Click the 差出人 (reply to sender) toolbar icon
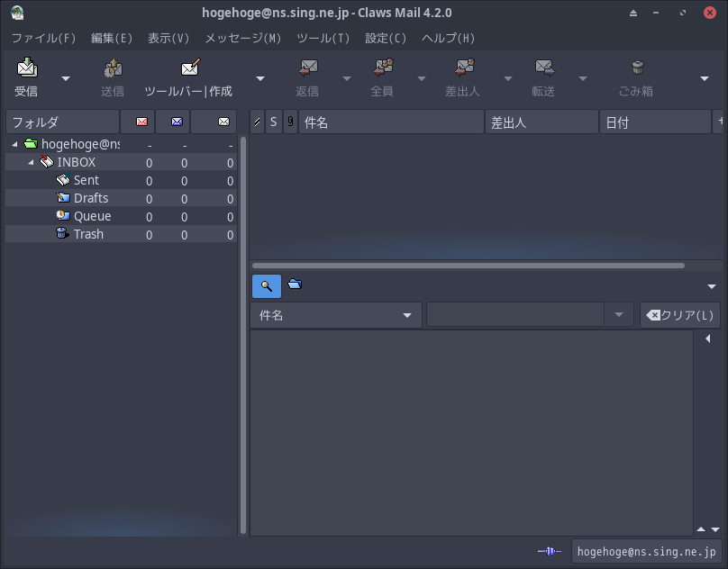Image resolution: width=728 pixels, height=569 pixels. click(x=464, y=68)
